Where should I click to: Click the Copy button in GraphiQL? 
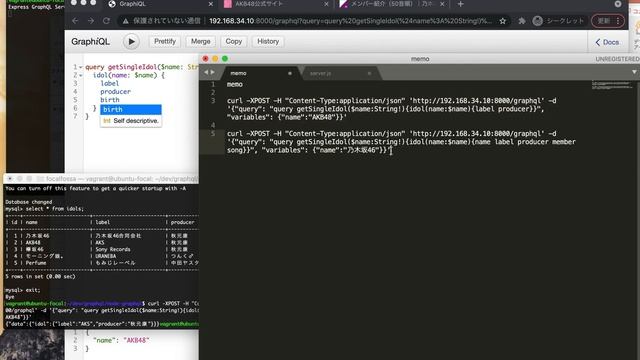[x=233, y=42]
